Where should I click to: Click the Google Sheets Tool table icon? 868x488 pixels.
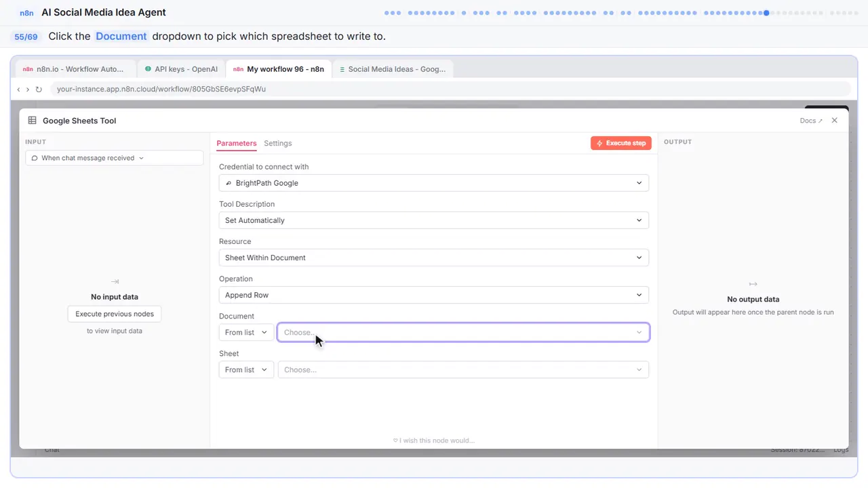coord(32,121)
